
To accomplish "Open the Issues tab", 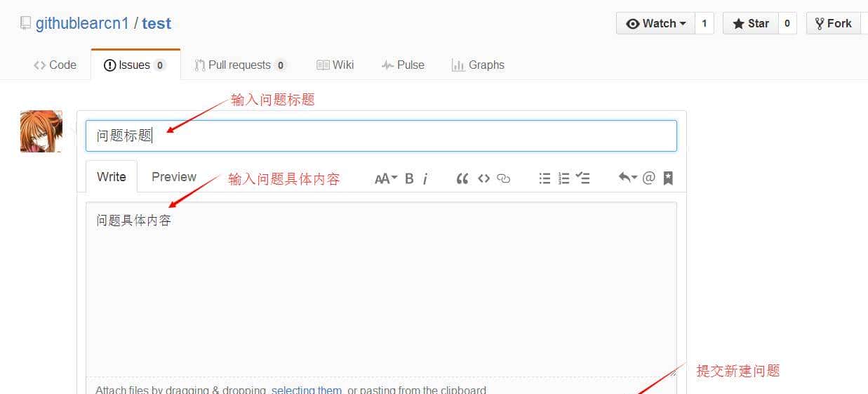I will (x=135, y=65).
